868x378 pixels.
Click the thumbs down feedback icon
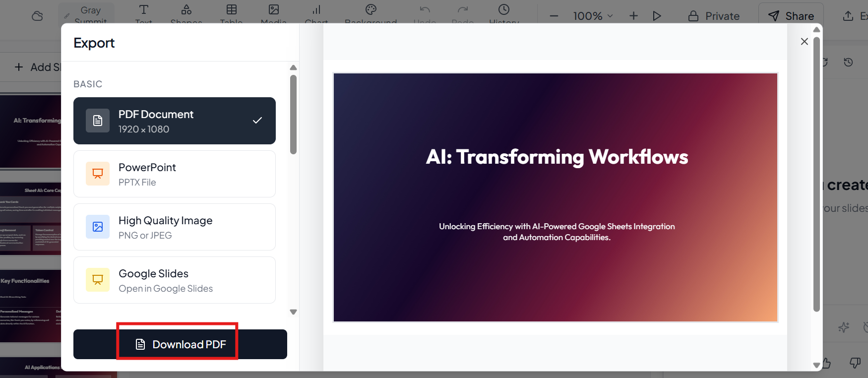(x=855, y=363)
